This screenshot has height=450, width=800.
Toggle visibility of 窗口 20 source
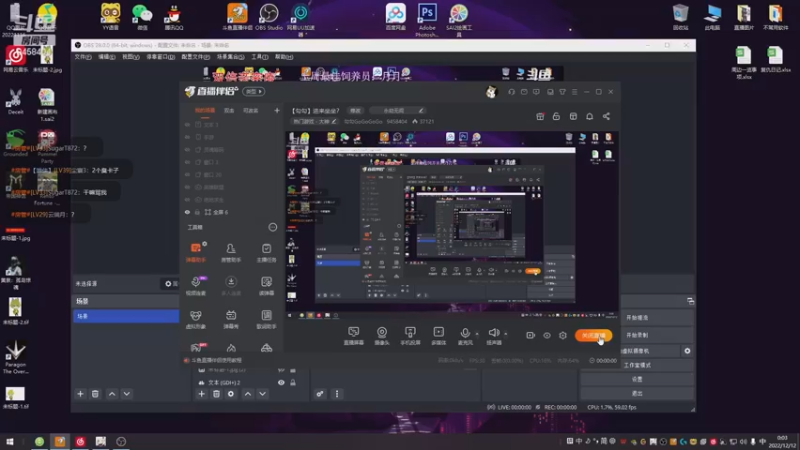187,174
